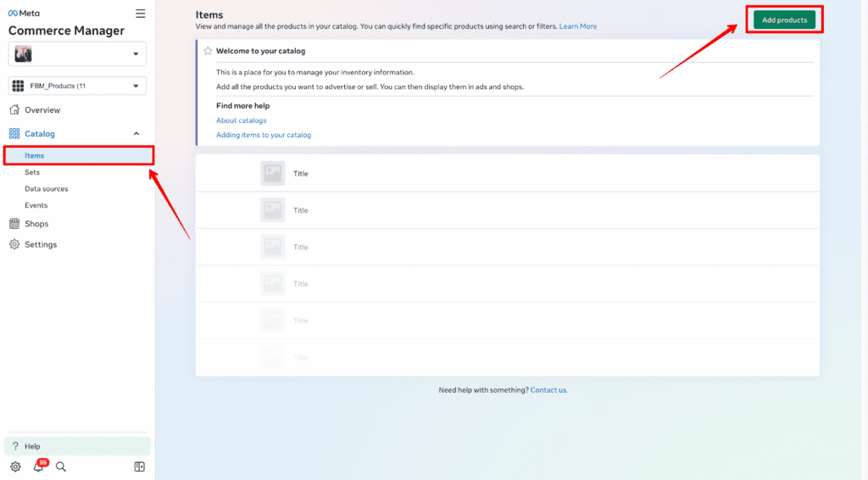Image resolution: width=868 pixels, height=480 pixels.
Task: Click the Contact us link
Action: click(549, 390)
